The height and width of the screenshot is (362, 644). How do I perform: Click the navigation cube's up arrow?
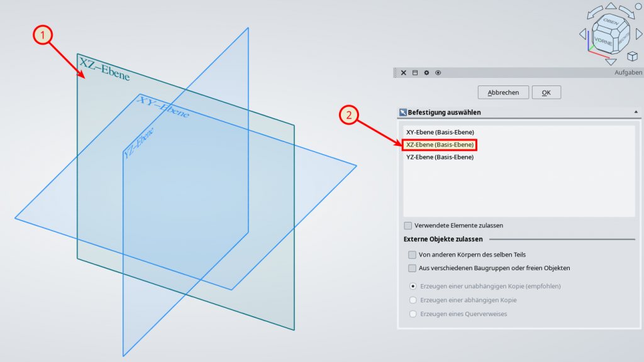pos(610,8)
